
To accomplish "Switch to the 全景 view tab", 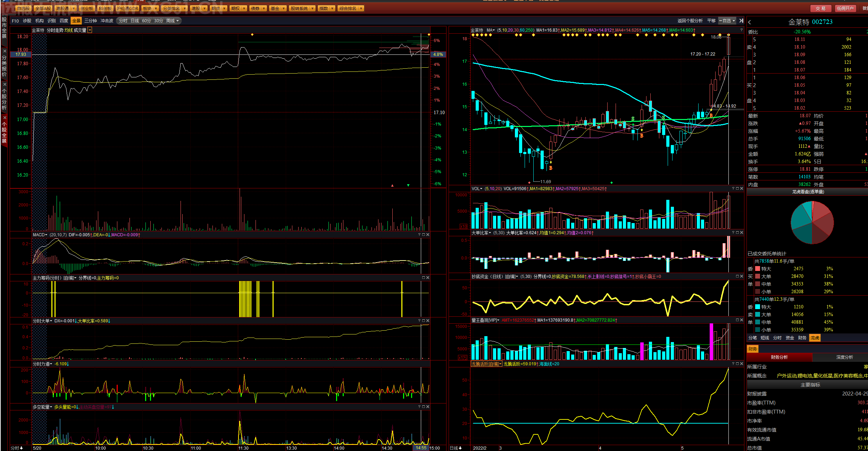I will (76, 21).
